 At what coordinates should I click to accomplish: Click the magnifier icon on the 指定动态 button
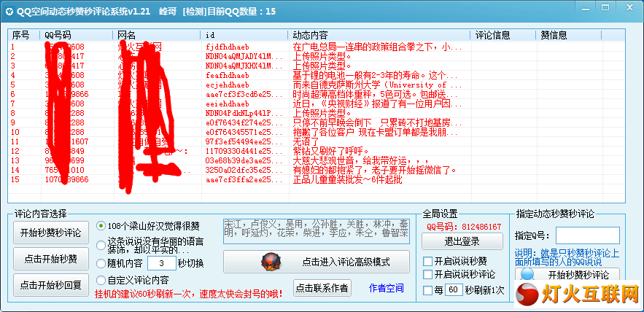coord(527,274)
